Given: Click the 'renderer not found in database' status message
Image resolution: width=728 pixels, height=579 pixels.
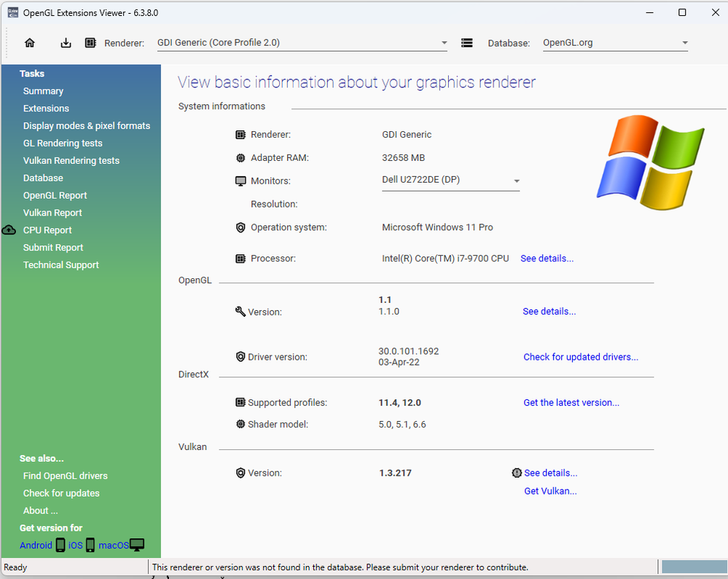Looking at the screenshot, I should click(x=340, y=567).
